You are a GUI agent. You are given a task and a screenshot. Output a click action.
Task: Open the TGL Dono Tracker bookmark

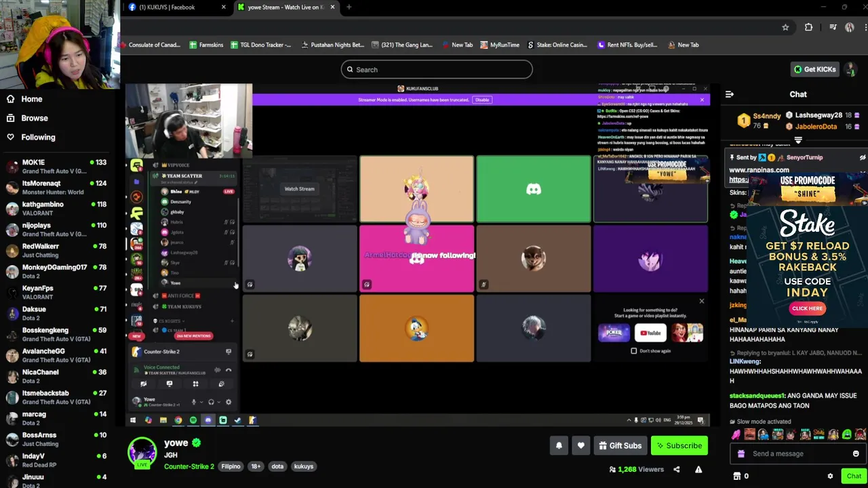261,45
